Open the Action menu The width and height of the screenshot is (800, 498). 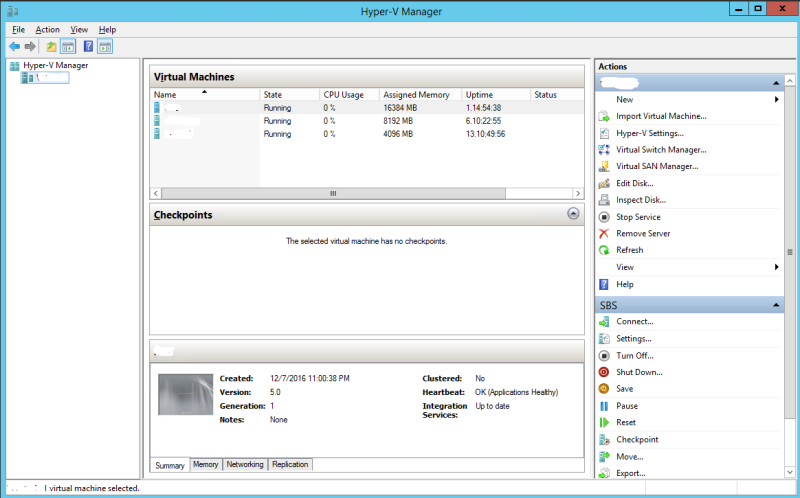click(x=47, y=30)
